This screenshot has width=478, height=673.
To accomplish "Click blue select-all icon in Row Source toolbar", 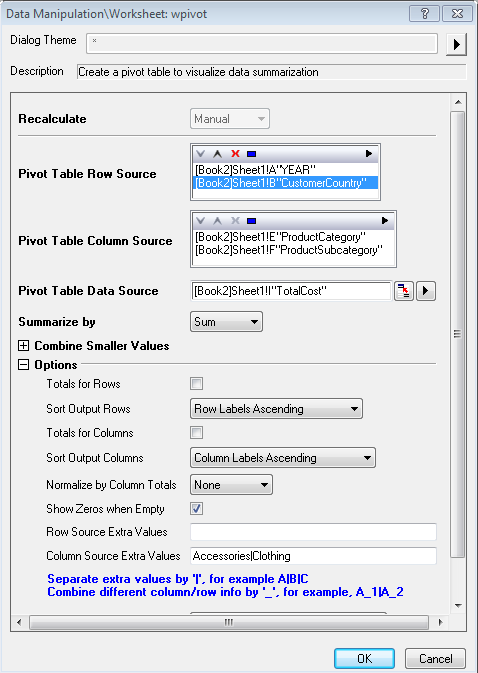I will pos(251,154).
